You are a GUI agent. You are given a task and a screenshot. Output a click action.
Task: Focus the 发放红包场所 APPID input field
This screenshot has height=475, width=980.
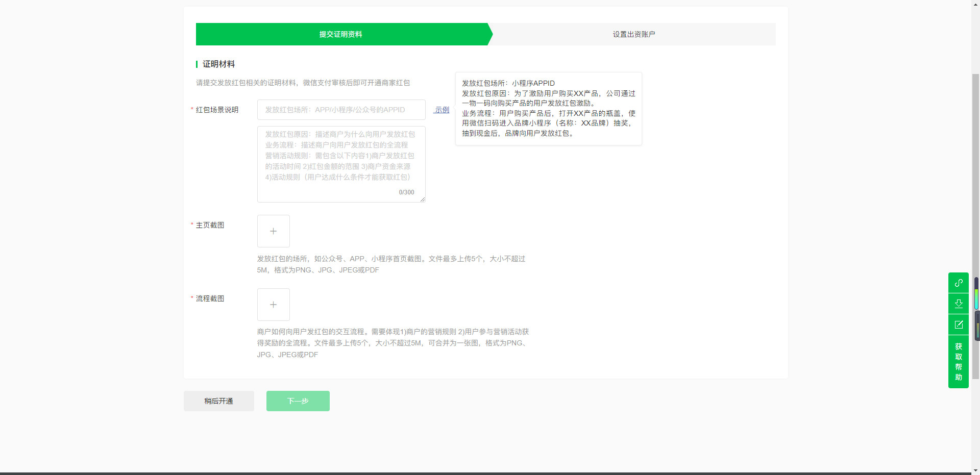click(341, 110)
